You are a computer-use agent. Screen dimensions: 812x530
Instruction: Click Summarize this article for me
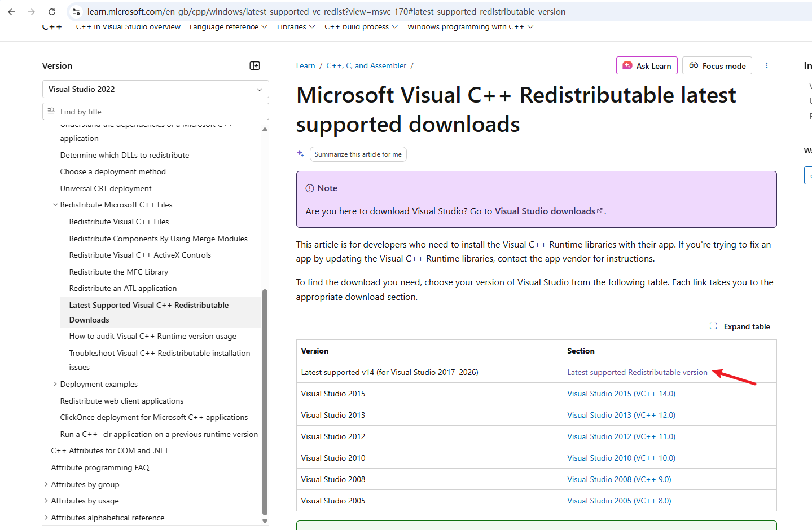(358, 154)
